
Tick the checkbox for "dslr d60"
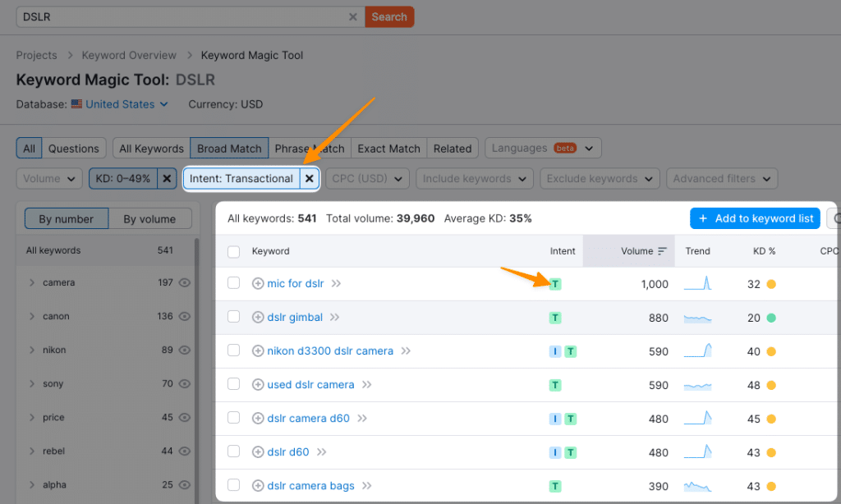(233, 451)
